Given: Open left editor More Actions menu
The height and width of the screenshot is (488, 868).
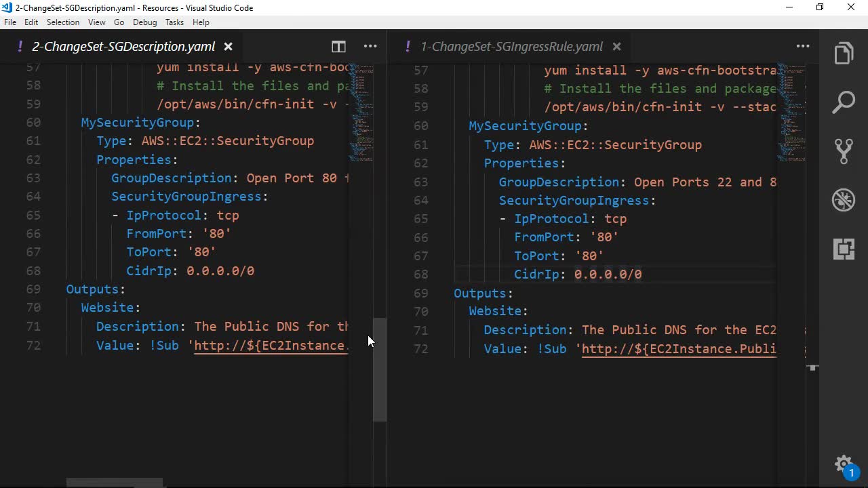Looking at the screenshot, I should 370,47.
